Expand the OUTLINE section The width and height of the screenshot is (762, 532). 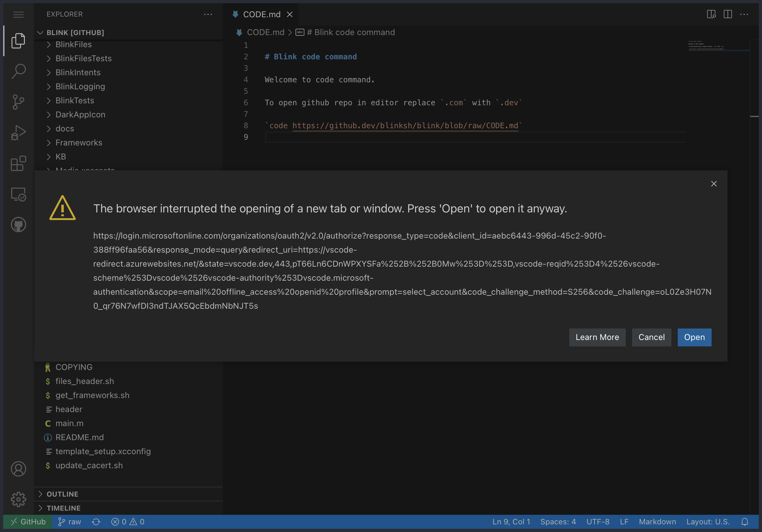click(x=63, y=494)
